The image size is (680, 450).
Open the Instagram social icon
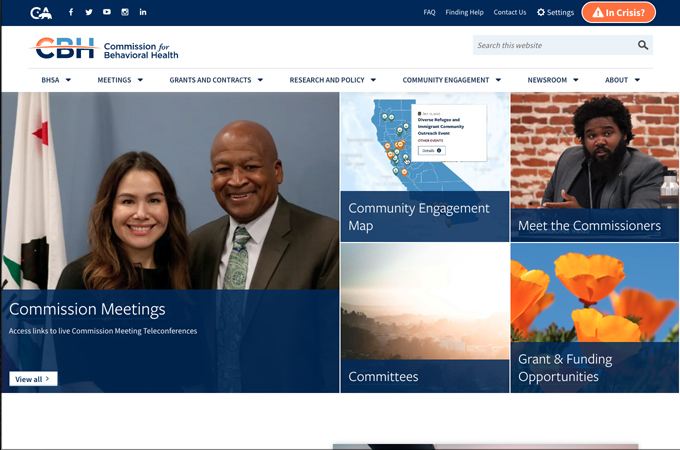(x=125, y=12)
